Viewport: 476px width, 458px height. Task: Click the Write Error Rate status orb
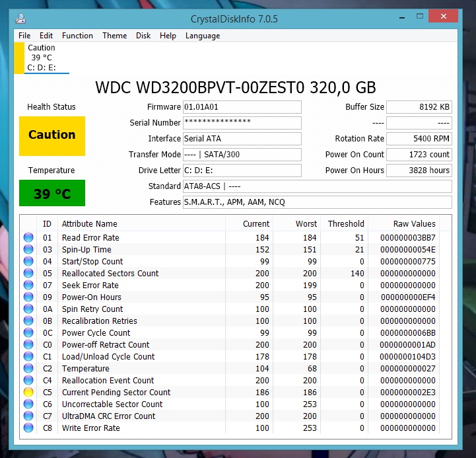click(x=28, y=428)
